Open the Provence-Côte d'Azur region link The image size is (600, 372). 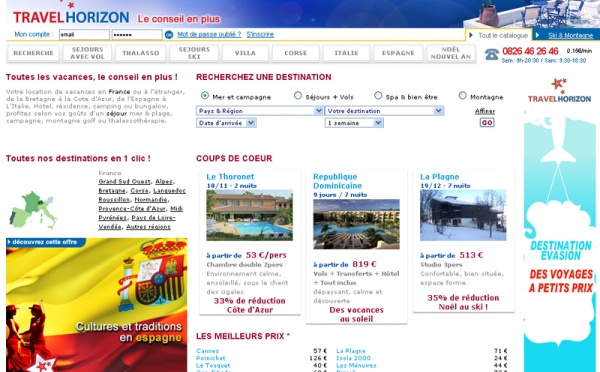click(132, 209)
